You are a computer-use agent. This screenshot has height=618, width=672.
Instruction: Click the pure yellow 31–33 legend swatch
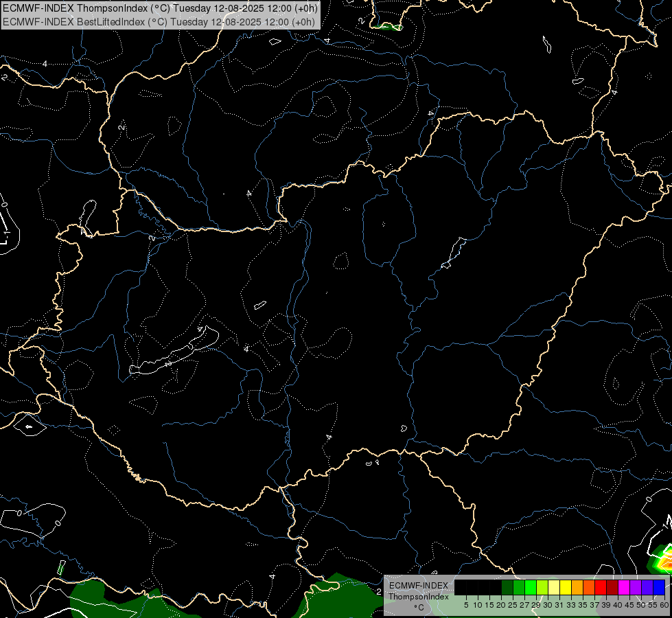coord(566,587)
